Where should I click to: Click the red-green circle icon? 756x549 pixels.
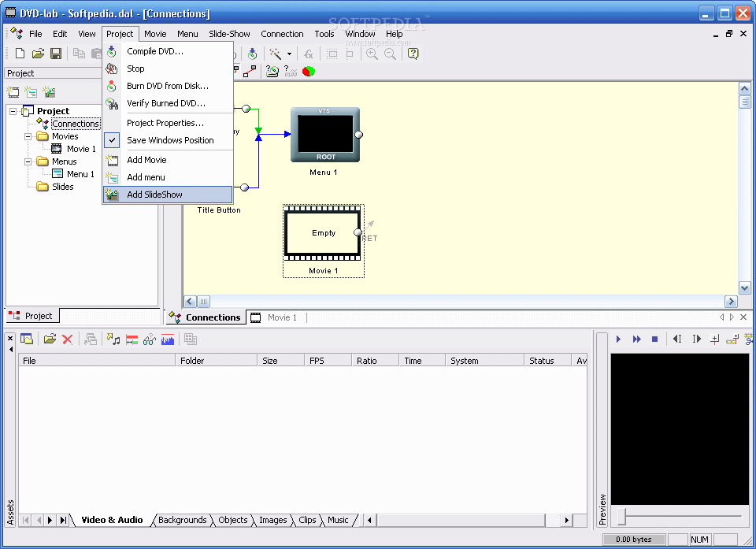click(x=309, y=72)
